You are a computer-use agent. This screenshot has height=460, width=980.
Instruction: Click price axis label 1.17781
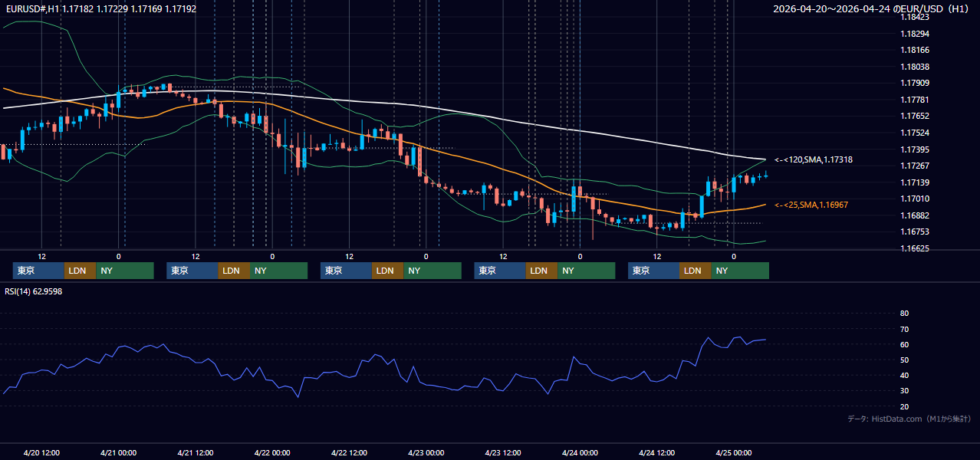click(916, 100)
